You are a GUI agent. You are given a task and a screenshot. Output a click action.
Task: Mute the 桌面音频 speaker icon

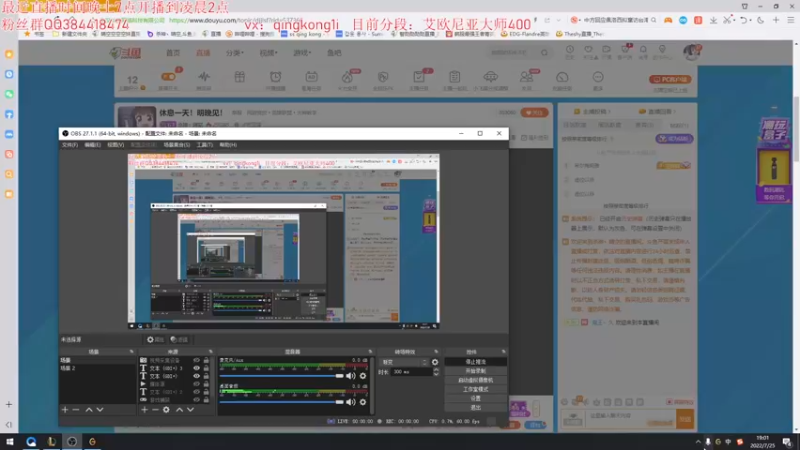tap(351, 402)
